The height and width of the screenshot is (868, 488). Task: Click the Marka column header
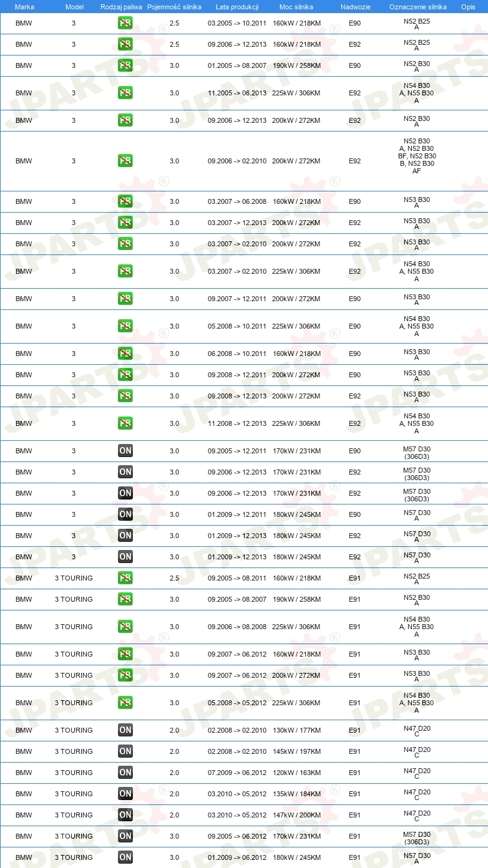24,7
